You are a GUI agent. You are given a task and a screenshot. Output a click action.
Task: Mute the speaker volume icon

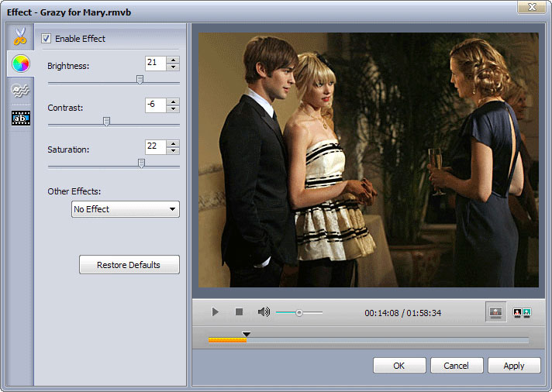pos(264,312)
